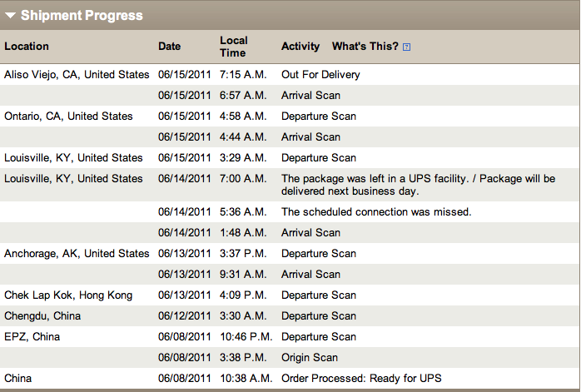Collapse the Shipment Progress section triangle
Image resolution: width=581 pixels, height=392 pixels.
point(10,16)
